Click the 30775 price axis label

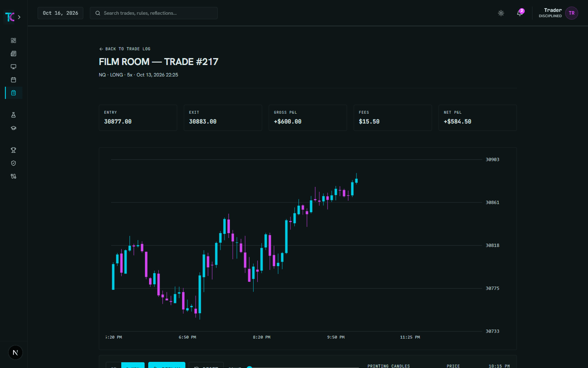point(492,288)
